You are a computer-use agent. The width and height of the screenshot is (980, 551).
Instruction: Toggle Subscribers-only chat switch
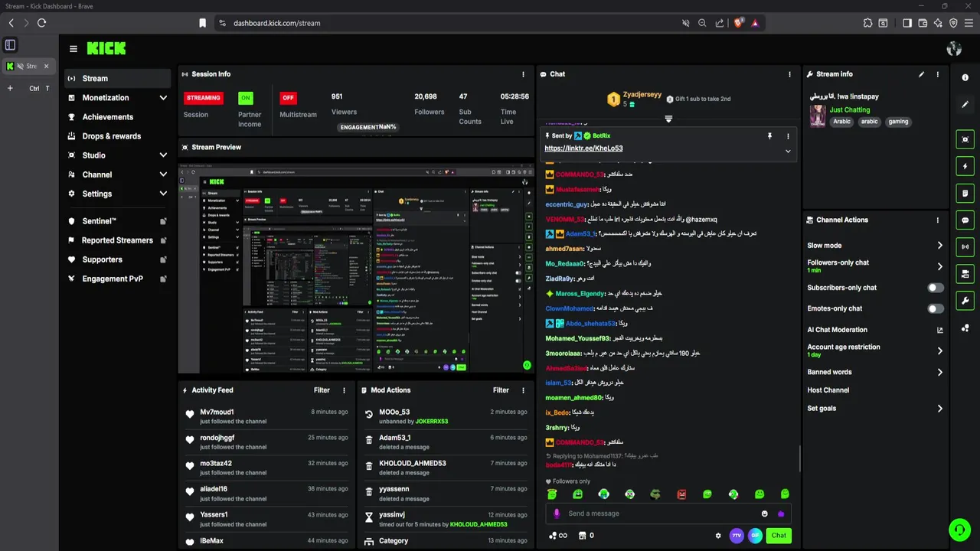(936, 288)
